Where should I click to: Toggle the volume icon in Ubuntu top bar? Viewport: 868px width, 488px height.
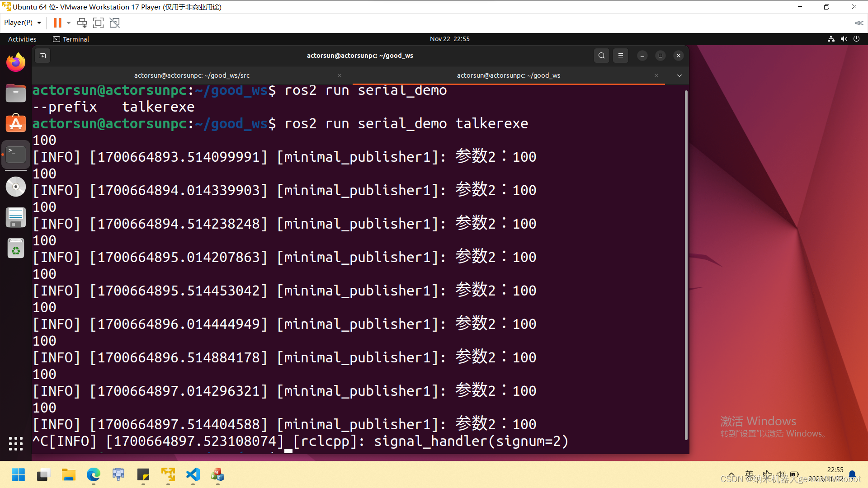click(x=844, y=39)
